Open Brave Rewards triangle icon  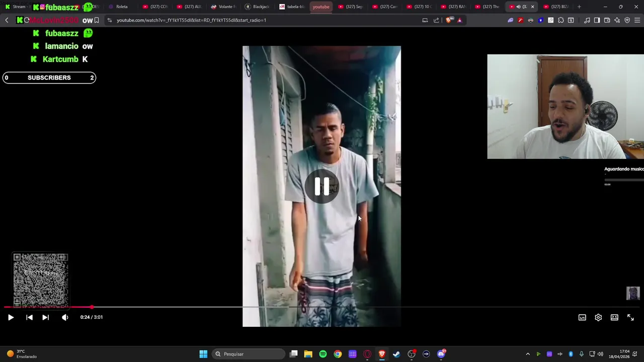click(x=459, y=20)
